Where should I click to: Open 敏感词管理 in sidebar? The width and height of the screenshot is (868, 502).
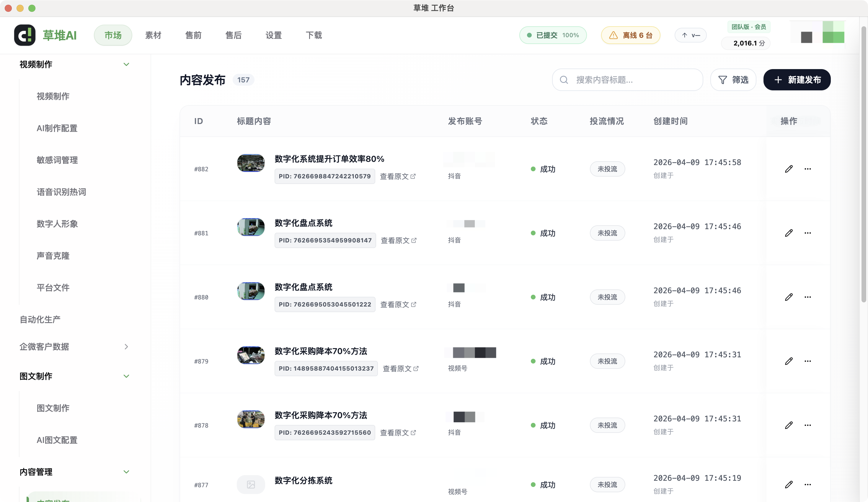click(57, 160)
